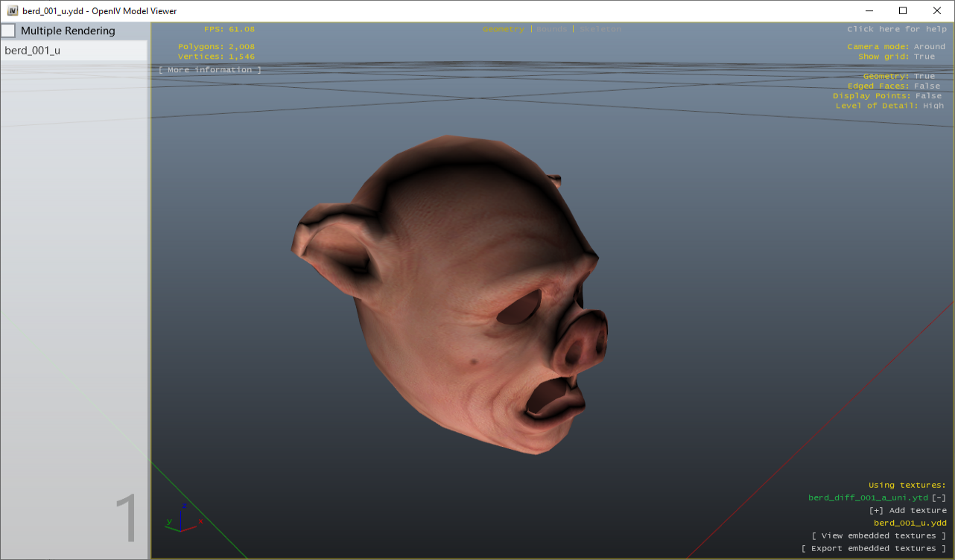Minimize the Model Viewer window
This screenshot has height=560, width=955.
coord(869,11)
